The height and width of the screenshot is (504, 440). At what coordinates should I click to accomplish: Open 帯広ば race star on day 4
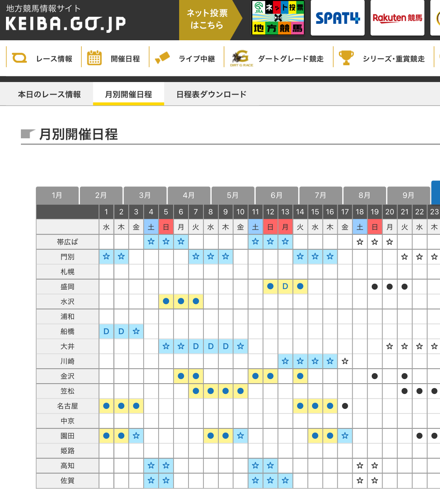(151, 242)
